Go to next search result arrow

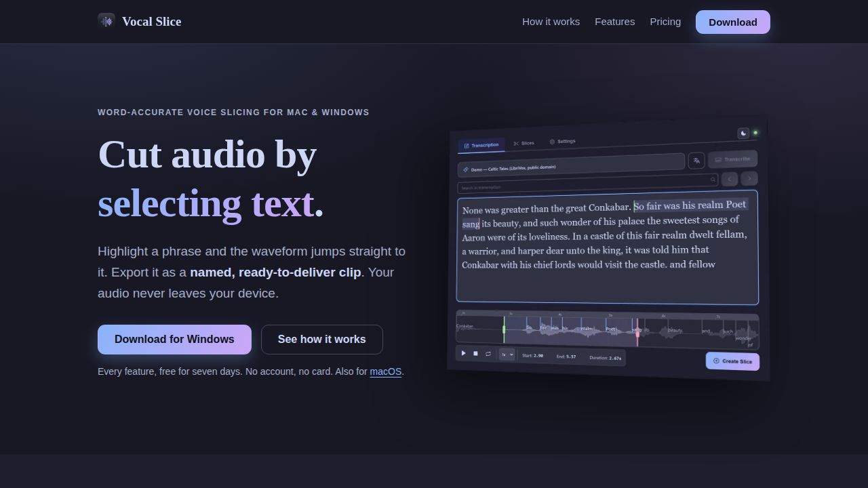[749, 178]
